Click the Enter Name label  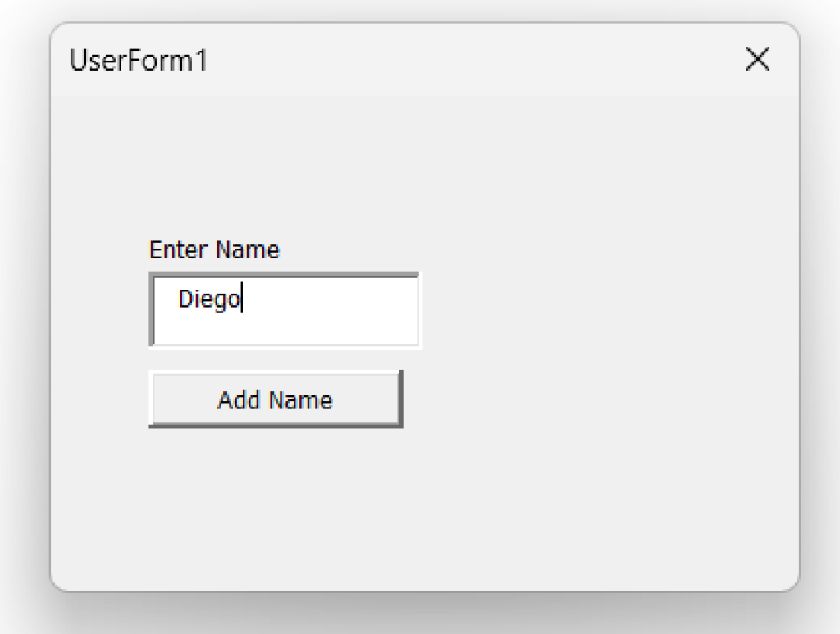coord(213,249)
